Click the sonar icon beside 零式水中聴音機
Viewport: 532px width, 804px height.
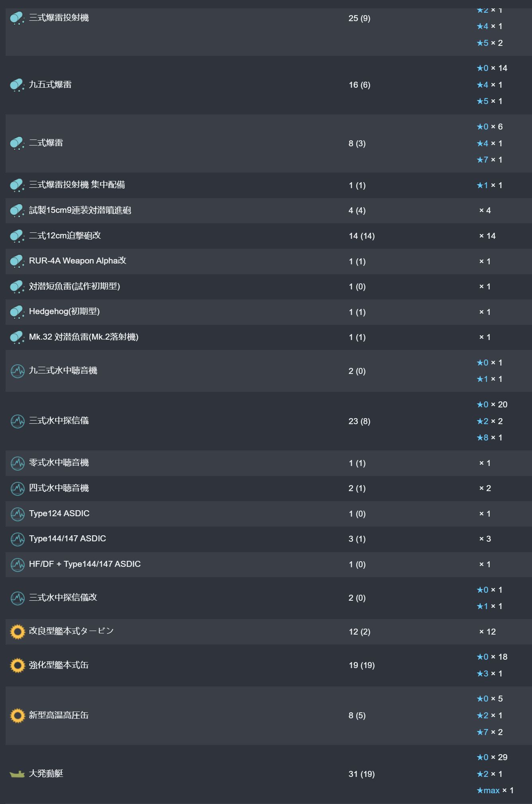pyautogui.click(x=17, y=463)
